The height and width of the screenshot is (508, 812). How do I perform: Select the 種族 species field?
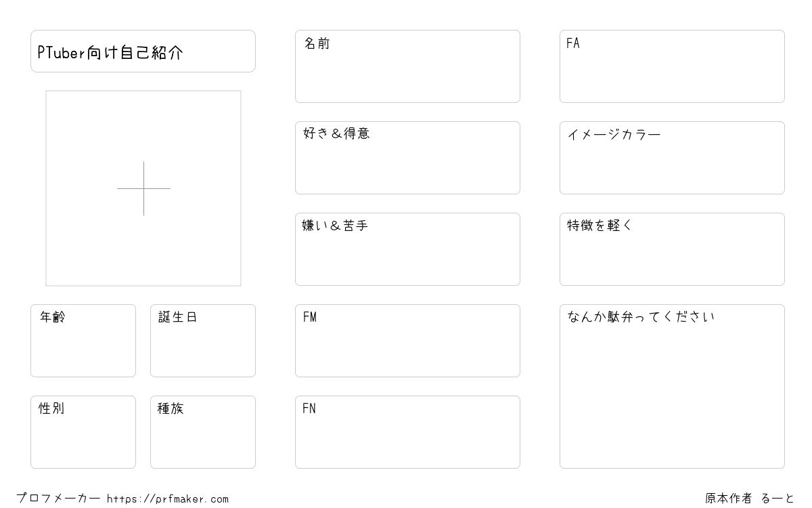coord(203,432)
